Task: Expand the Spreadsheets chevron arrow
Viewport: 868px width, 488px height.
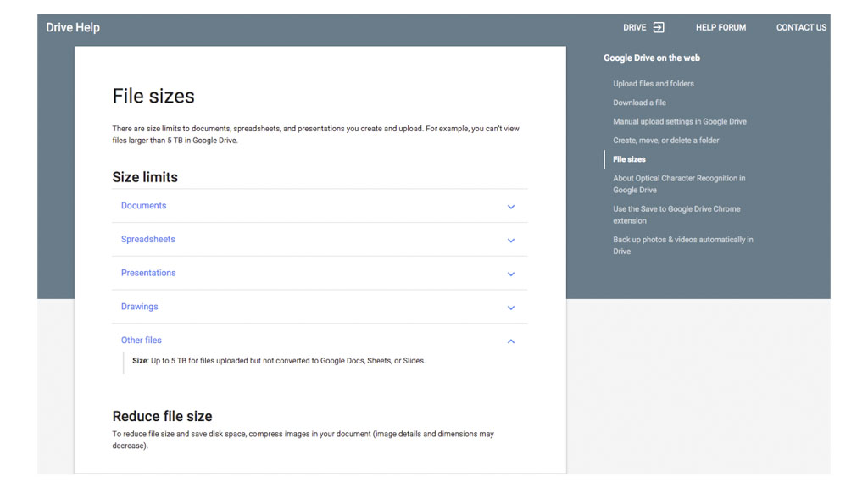Action: [x=511, y=241]
